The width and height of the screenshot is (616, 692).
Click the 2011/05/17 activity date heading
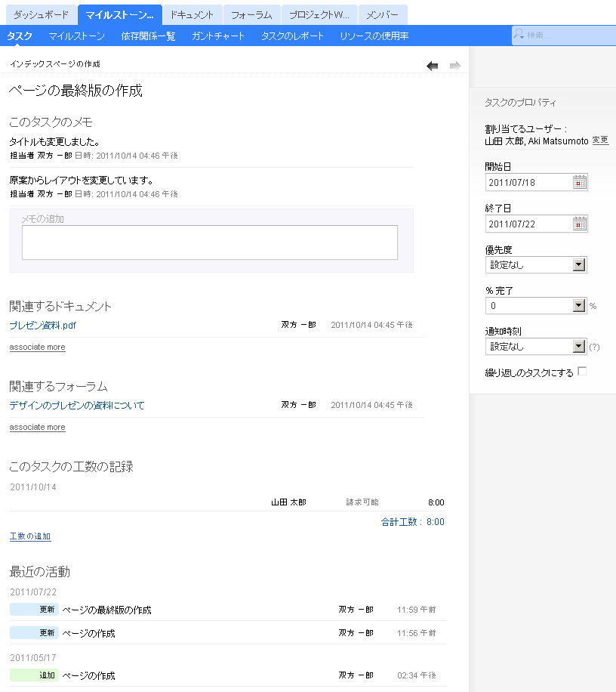pos(33,657)
